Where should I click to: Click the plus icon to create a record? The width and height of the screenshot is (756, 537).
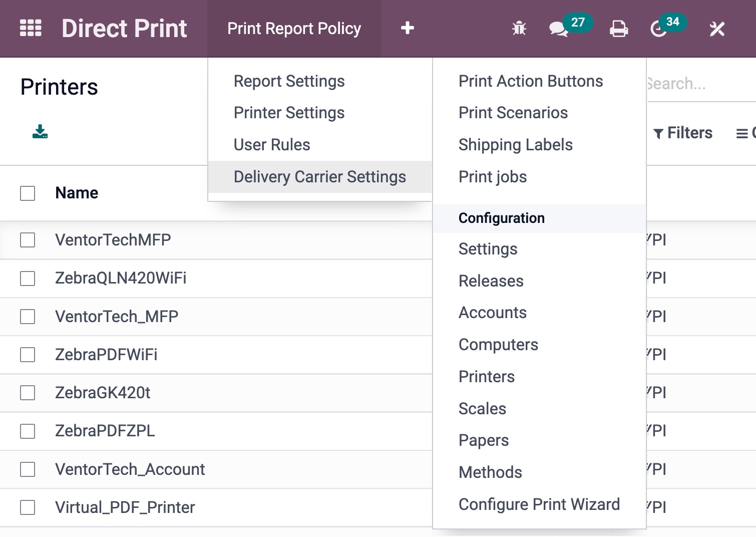[407, 29]
